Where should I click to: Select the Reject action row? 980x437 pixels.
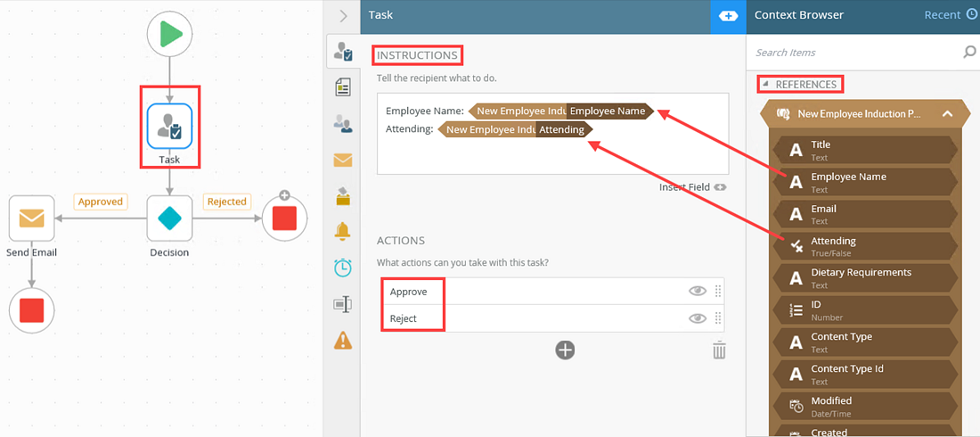[551, 318]
